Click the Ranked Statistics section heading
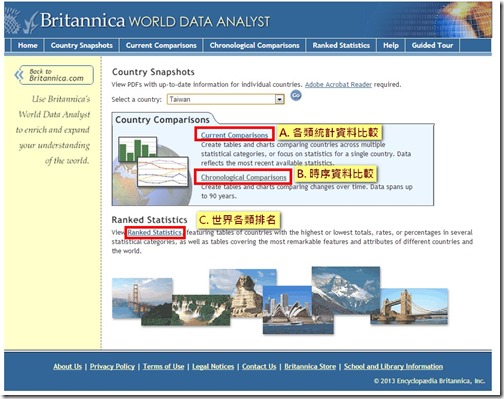Viewport: 504px width, 399px height. click(x=149, y=220)
